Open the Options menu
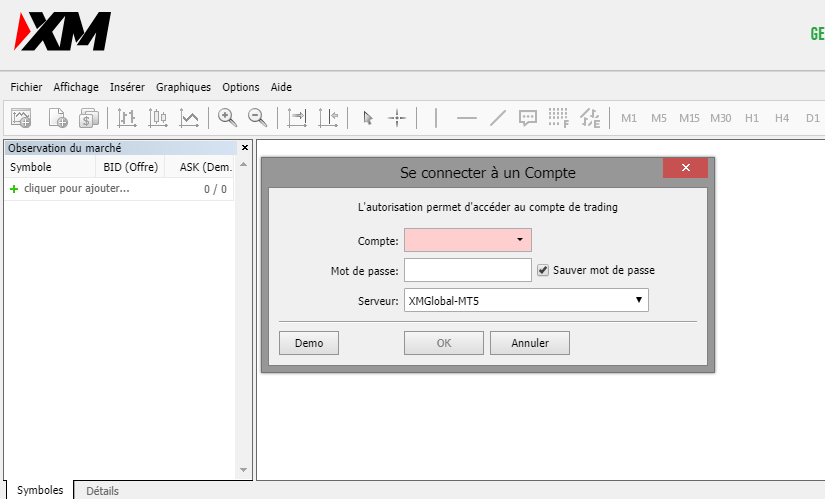 [x=240, y=87]
